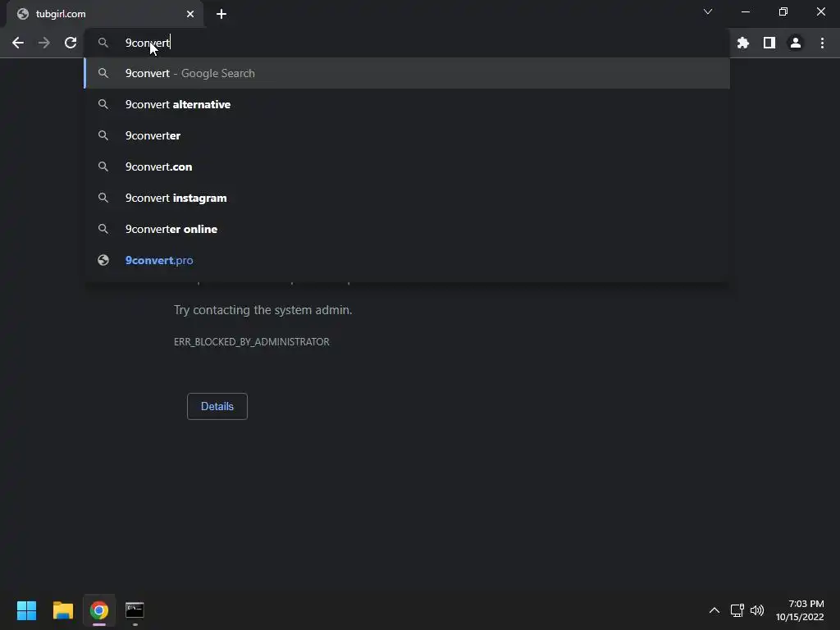Choose suggestion 9convert - Google Search
Screen dimensions: 840x630
click(407, 73)
